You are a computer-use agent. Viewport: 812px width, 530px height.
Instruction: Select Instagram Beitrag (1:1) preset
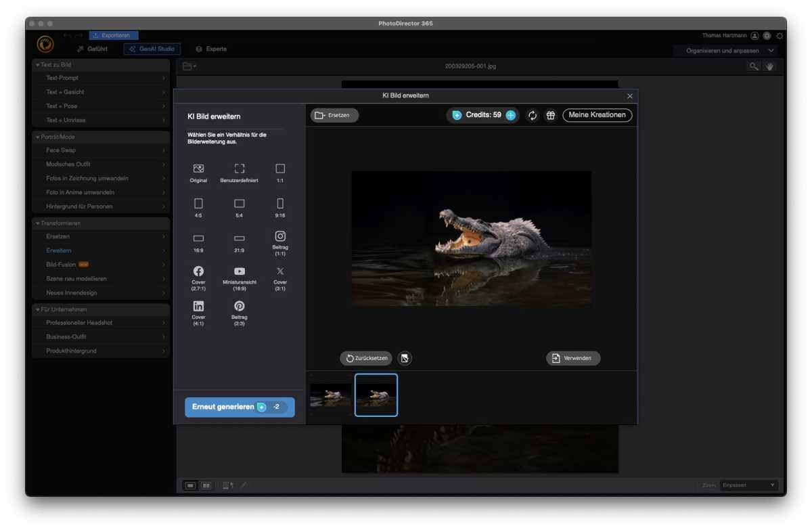coord(280,243)
